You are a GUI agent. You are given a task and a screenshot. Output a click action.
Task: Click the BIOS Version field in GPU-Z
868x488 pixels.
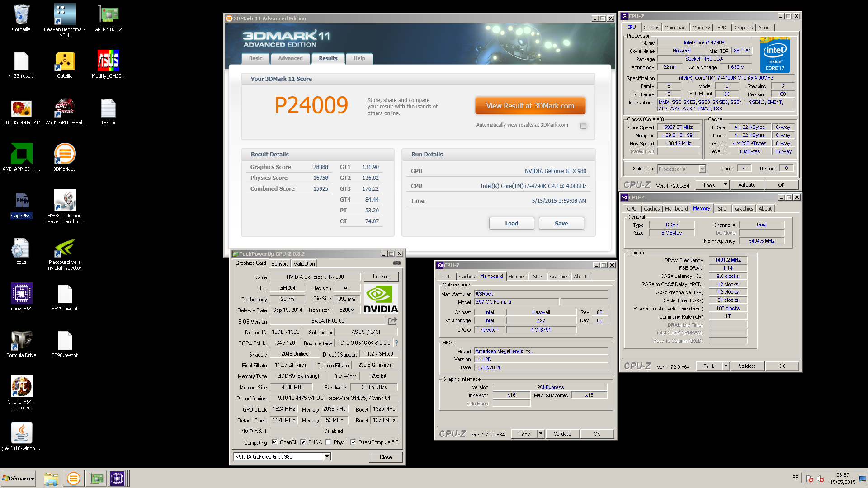tap(328, 321)
